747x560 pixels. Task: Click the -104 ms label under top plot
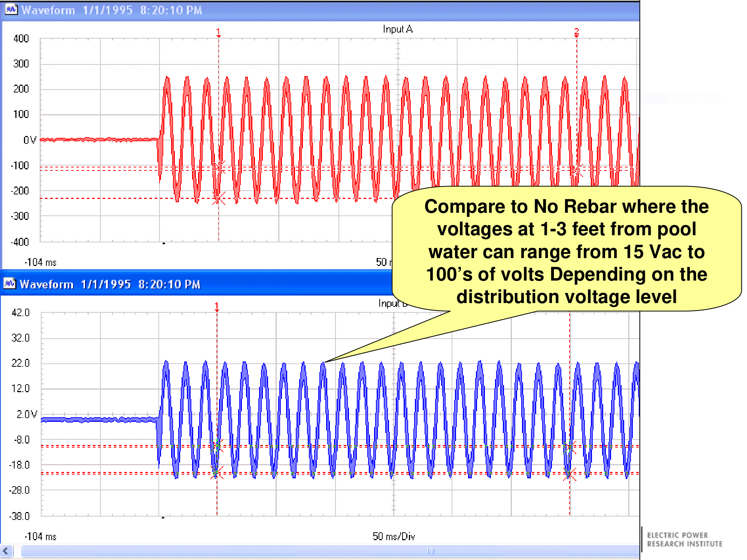tap(40, 262)
